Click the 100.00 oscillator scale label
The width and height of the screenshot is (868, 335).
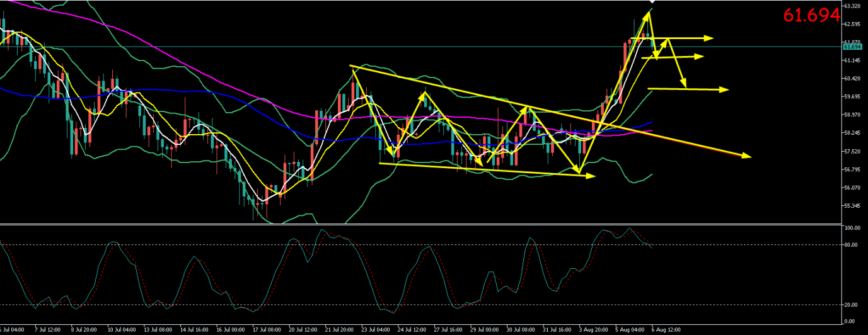[x=852, y=228]
